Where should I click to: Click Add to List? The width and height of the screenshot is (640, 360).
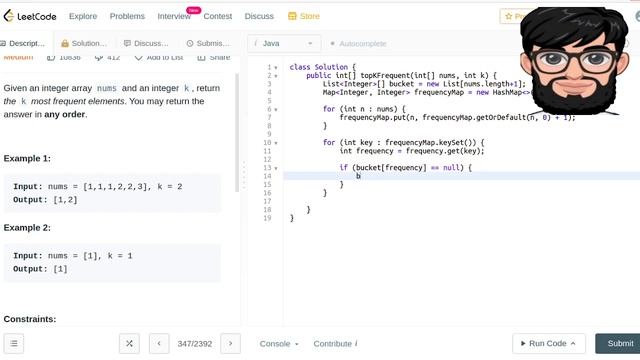pos(159,58)
